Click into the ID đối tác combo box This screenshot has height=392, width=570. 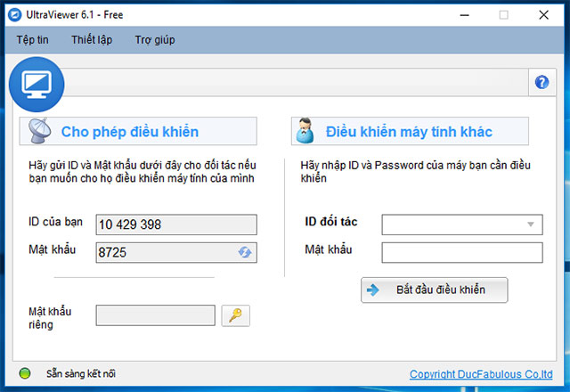click(x=452, y=225)
